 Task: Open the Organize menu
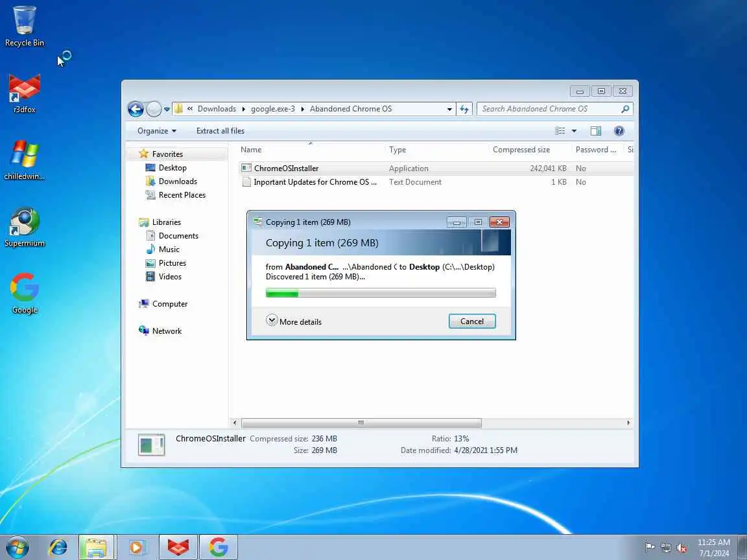[x=157, y=131]
